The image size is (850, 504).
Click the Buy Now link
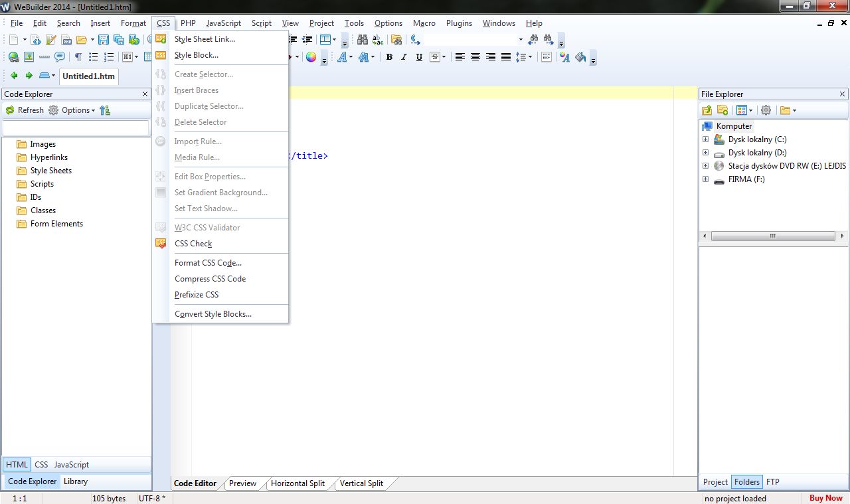pyautogui.click(x=825, y=498)
